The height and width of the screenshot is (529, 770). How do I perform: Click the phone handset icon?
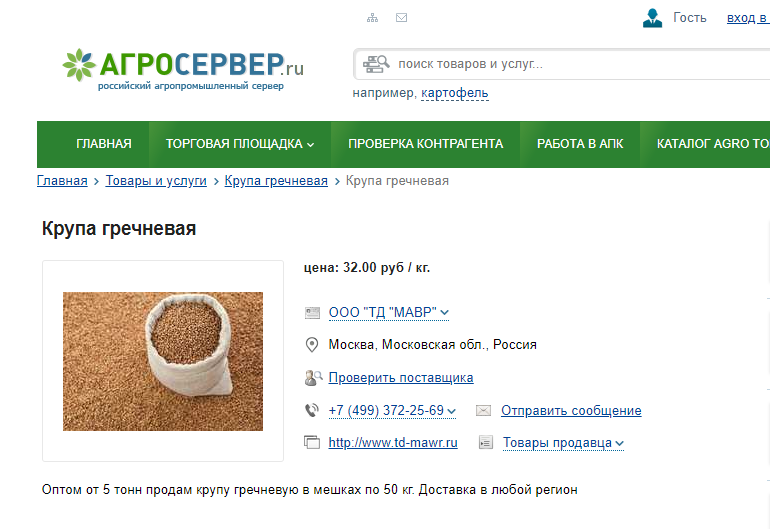312,410
